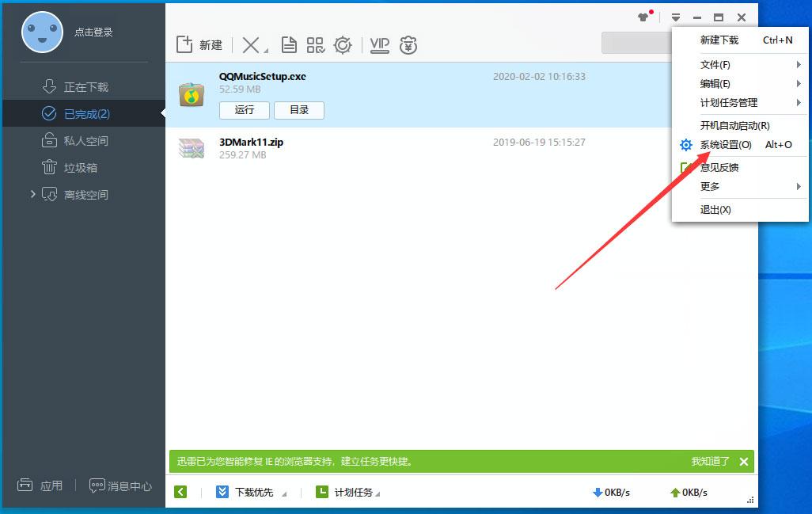The image size is (812, 514).
Task: Click the QR code grid toolbar icon
Action: pyautogui.click(x=316, y=45)
